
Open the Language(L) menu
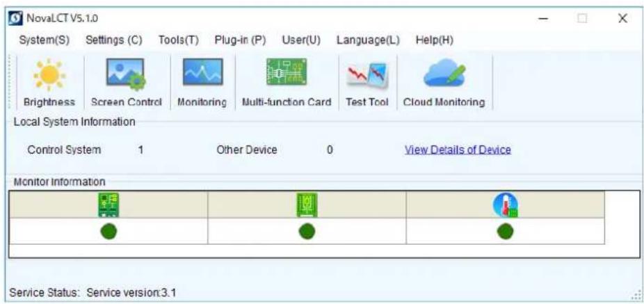click(368, 40)
